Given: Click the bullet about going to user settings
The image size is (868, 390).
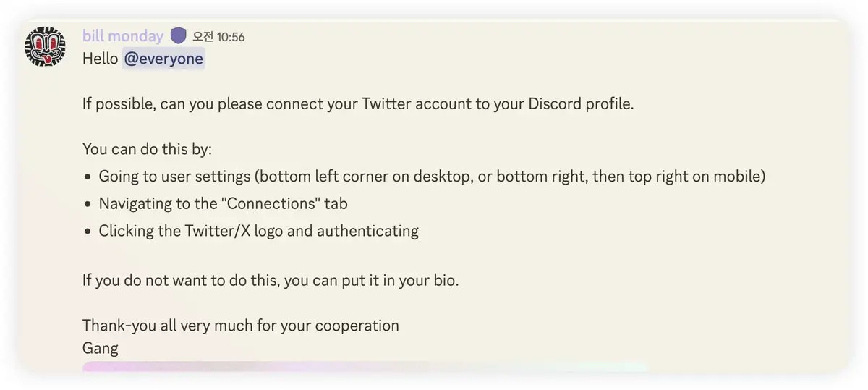Looking at the screenshot, I should (432, 176).
